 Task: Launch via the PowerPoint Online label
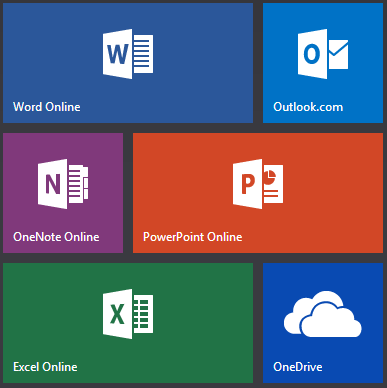(193, 237)
